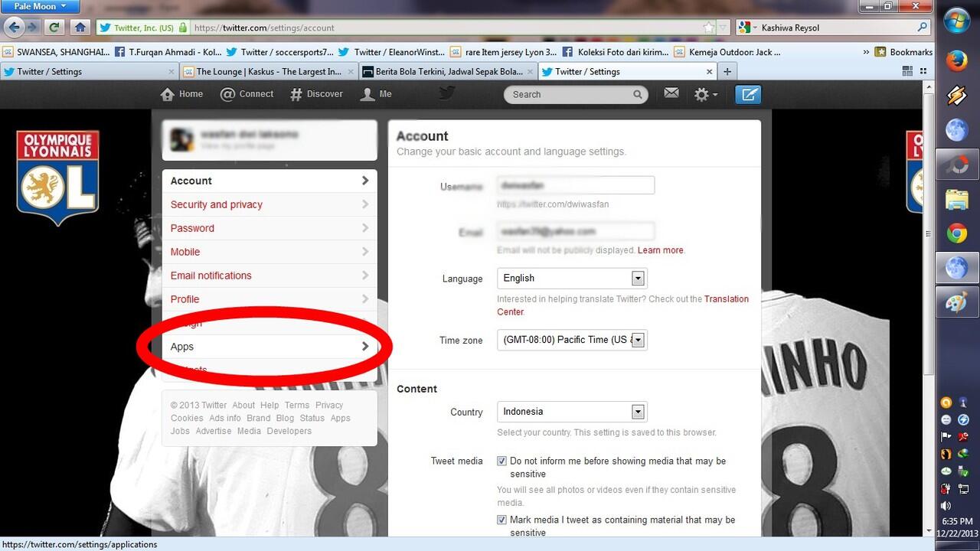Open the Bookmarks menu button
The width and height of the screenshot is (980, 551).
(x=903, y=52)
